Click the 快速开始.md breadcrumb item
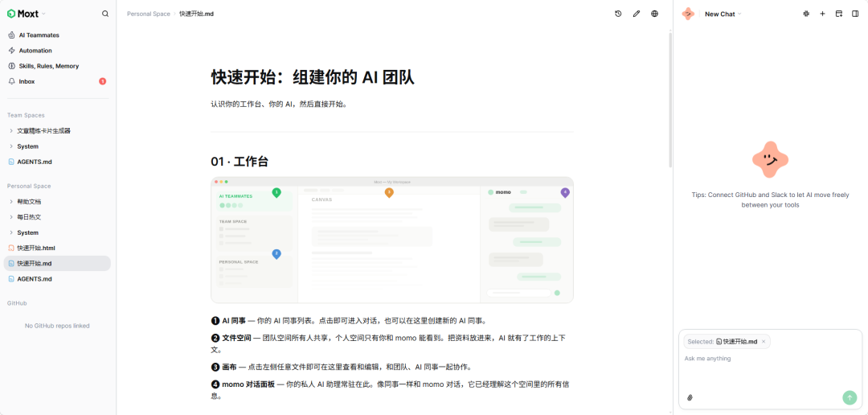The image size is (868, 415). [197, 14]
